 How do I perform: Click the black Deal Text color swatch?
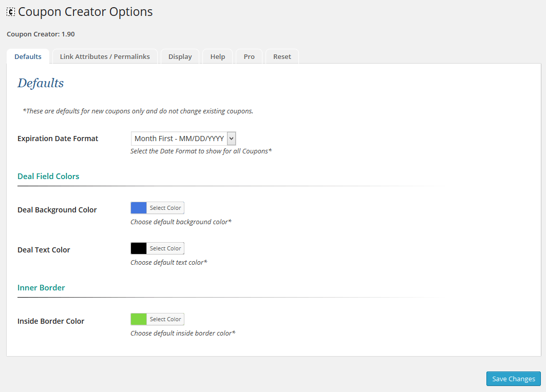(138, 248)
